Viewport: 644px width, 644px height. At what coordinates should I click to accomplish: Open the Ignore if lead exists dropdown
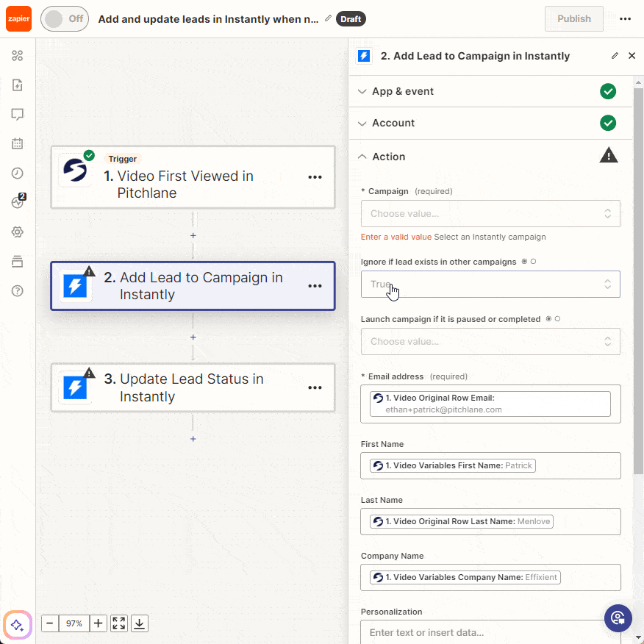pos(490,285)
